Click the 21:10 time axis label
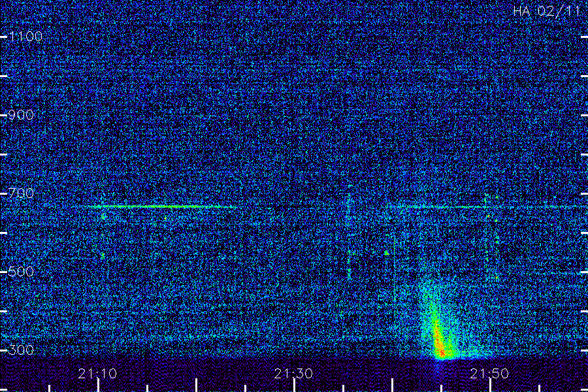The width and height of the screenshot is (588, 392). click(97, 374)
